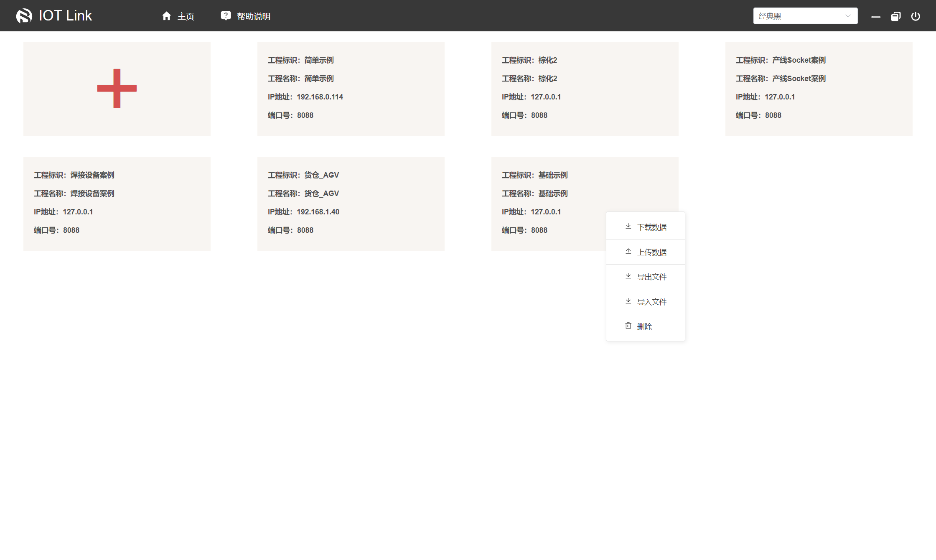Click the home icon next to 主页
936x560 pixels.
click(x=167, y=16)
